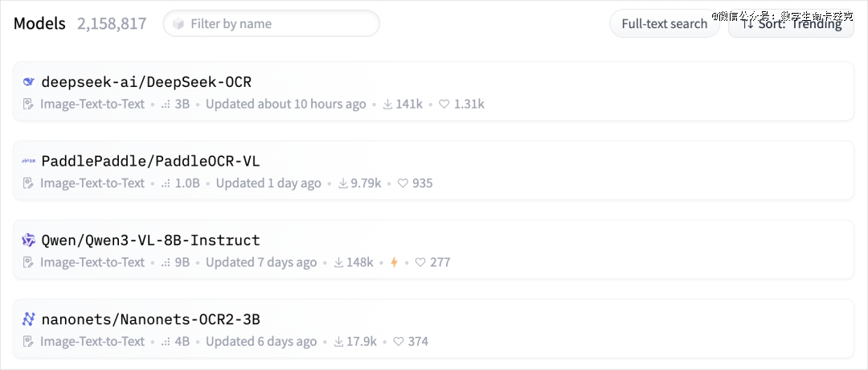Open the Qwen/Qwen3-VL-8B-Instruct model link

(x=150, y=240)
